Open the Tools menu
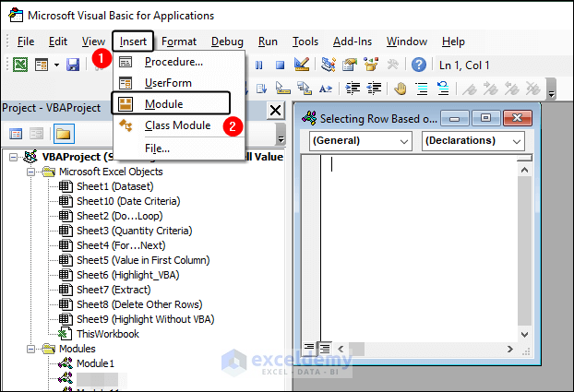This screenshot has height=392, width=574. (x=305, y=42)
